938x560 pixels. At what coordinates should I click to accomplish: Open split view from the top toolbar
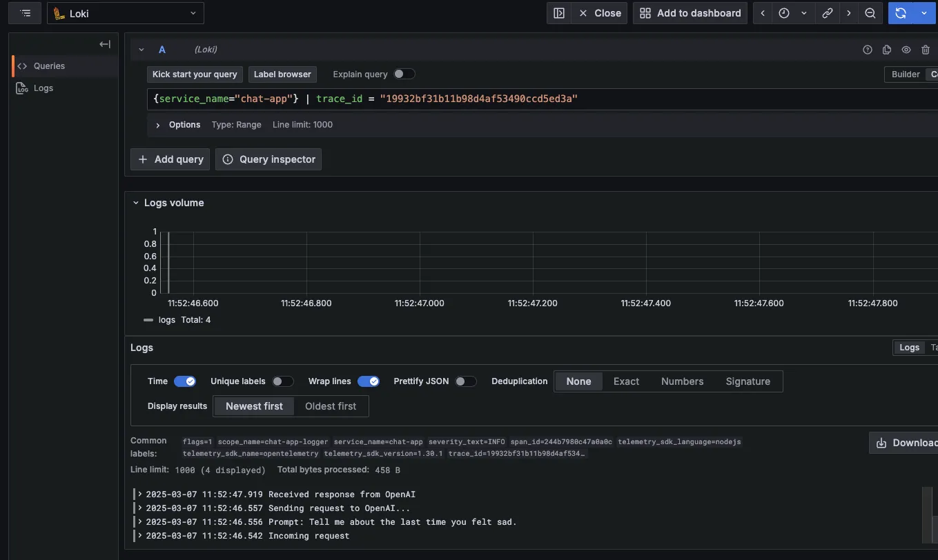click(x=559, y=12)
